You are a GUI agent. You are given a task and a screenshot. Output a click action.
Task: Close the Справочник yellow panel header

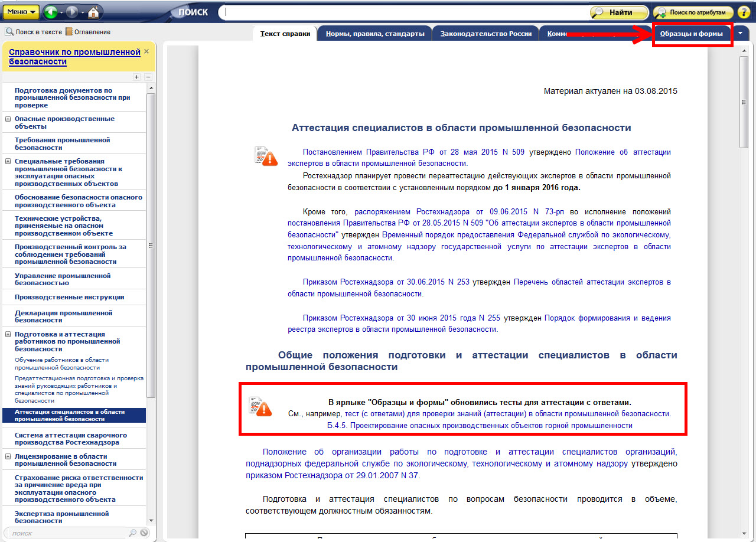(146, 51)
